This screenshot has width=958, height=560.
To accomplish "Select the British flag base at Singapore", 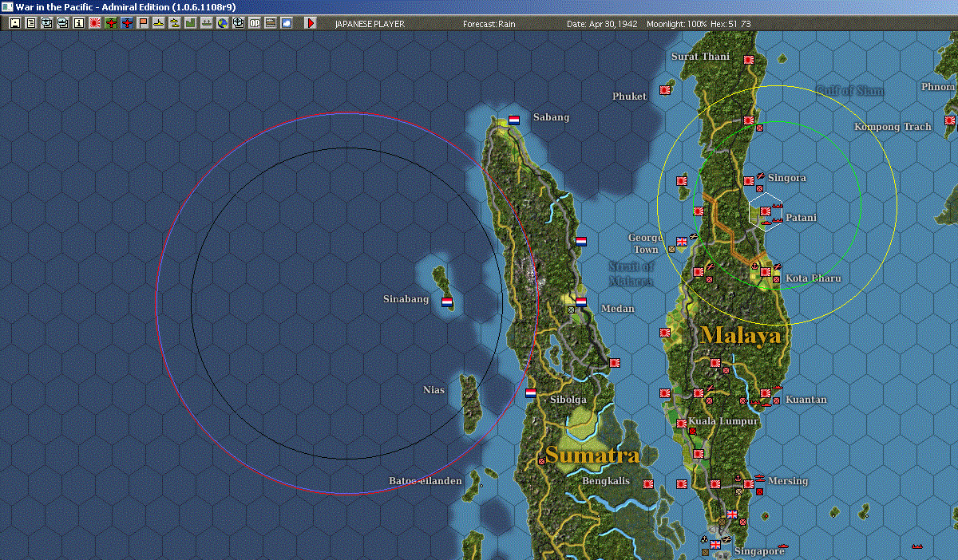I will pos(715,545).
